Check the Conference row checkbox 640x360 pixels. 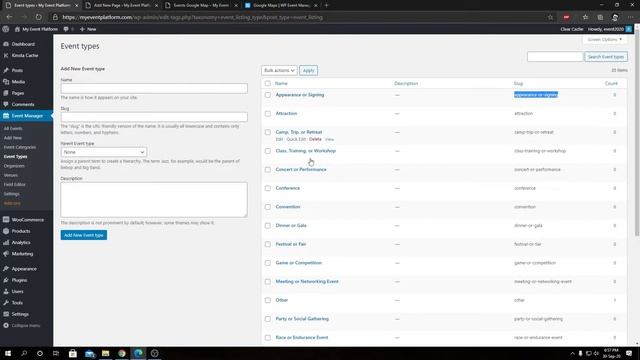pyautogui.click(x=268, y=188)
